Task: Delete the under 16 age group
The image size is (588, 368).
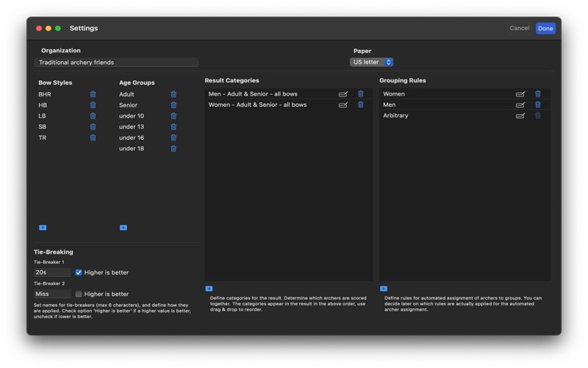Action: click(173, 138)
